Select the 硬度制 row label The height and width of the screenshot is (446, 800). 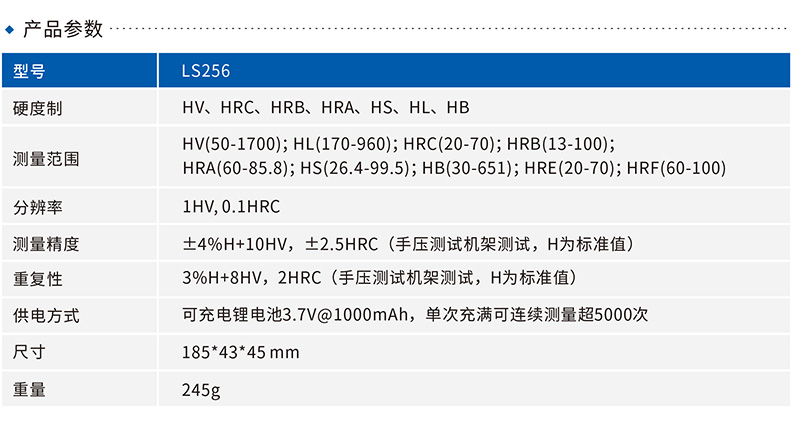tap(38, 108)
